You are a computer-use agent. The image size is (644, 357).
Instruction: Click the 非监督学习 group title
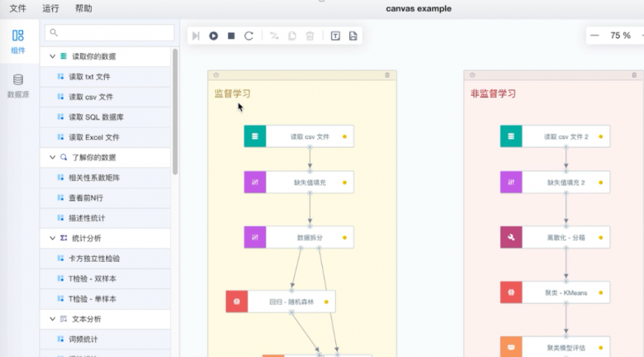[493, 93]
